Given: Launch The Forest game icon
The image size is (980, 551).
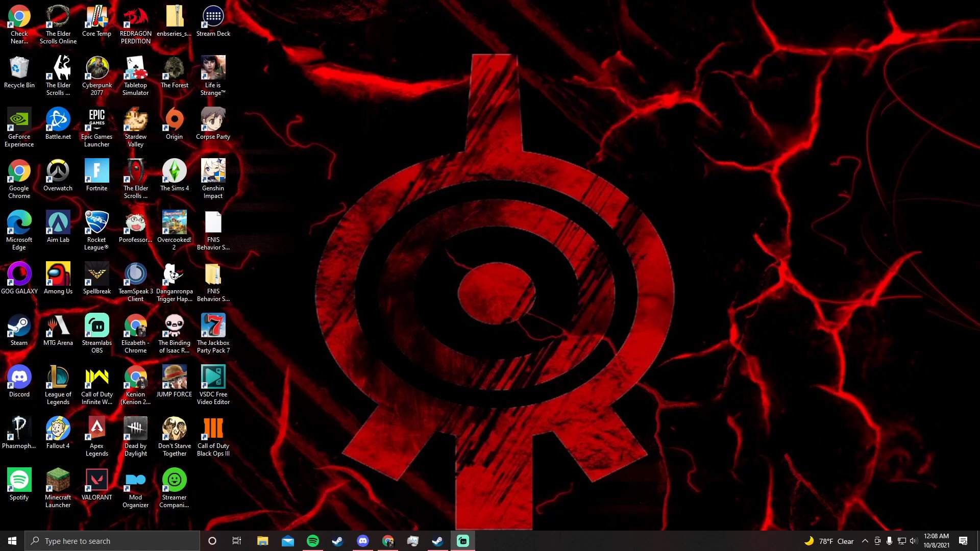Looking at the screenshot, I should click(x=175, y=72).
